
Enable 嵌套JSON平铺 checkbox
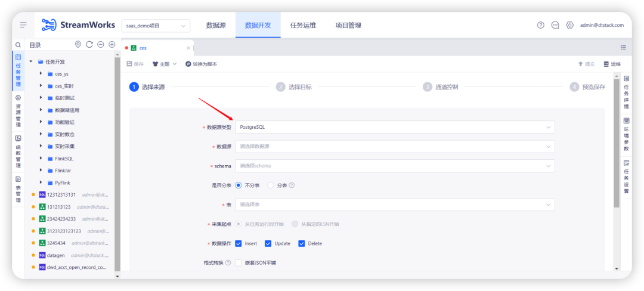pos(238,263)
